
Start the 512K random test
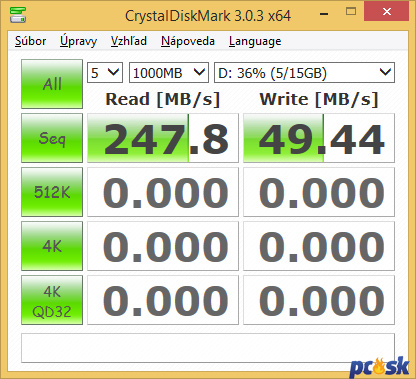52,192
